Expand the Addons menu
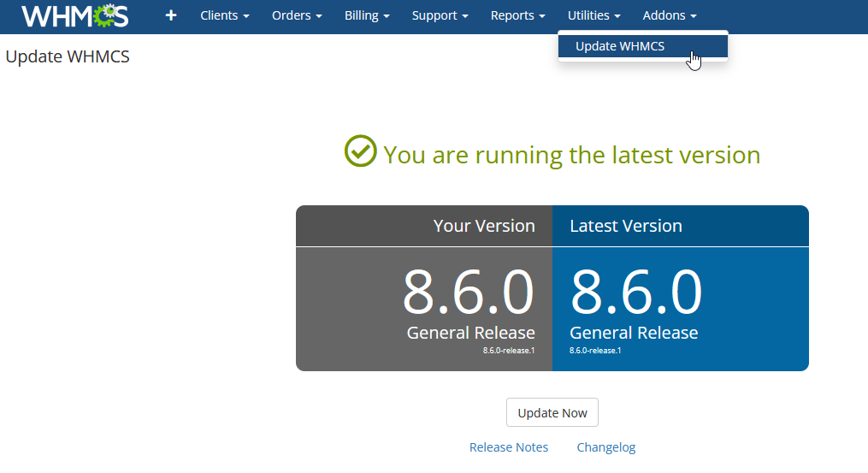This screenshot has height=473, width=868. [x=670, y=15]
